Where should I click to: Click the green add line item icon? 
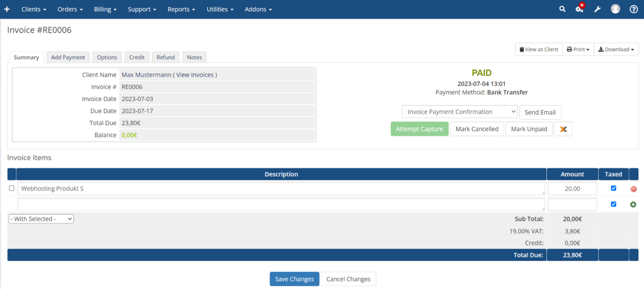point(633,205)
